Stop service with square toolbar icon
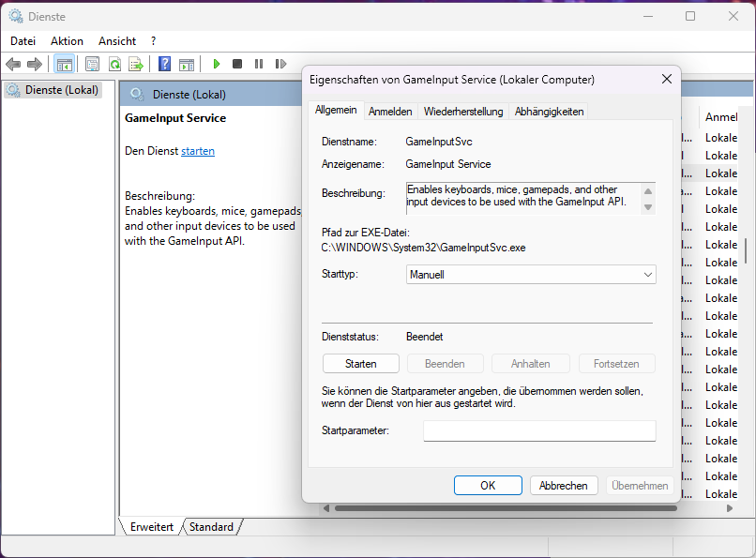 [x=236, y=64]
